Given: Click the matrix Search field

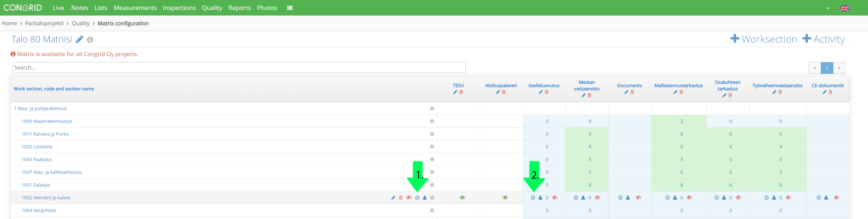Looking at the screenshot, I should point(239,67).
